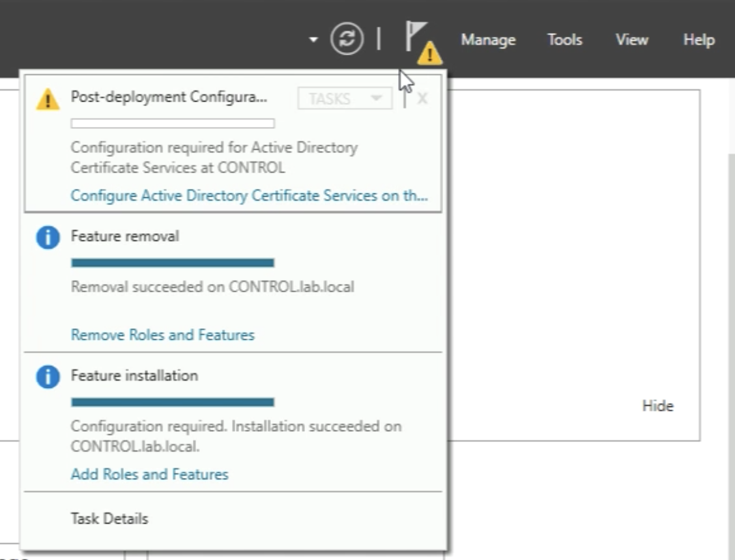Open the Manage menu

pyautogui.click(x=488, y=40)
